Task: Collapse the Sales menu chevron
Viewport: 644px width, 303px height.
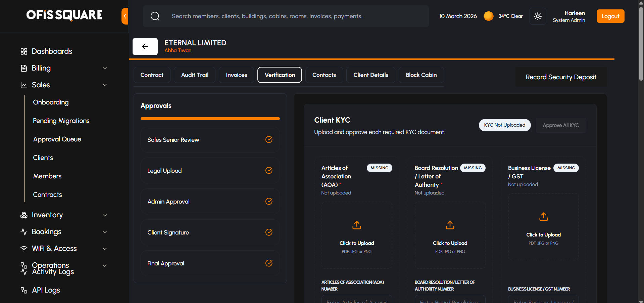Action: [x=105, y=85]
